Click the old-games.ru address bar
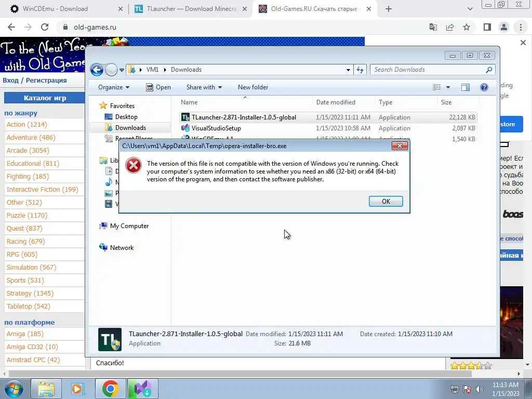The image size is (532, 399). [242, 27]
